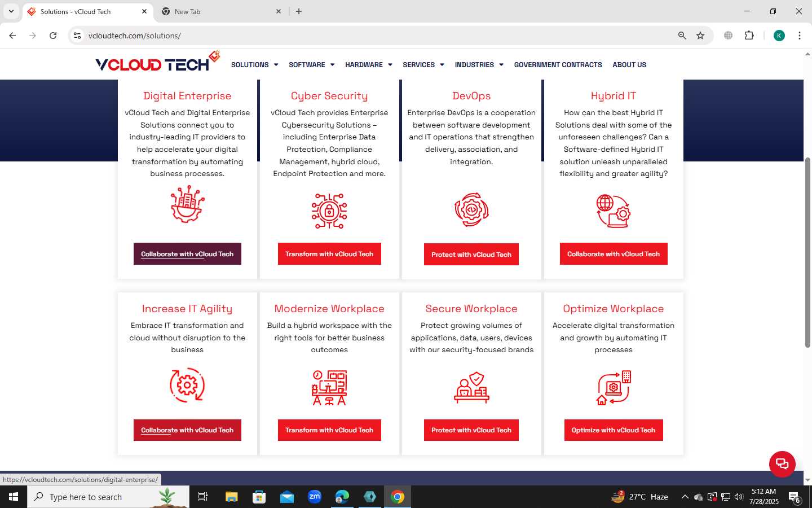
Task: Bookmark this page with the star icon
Action: tap(700, 36)
